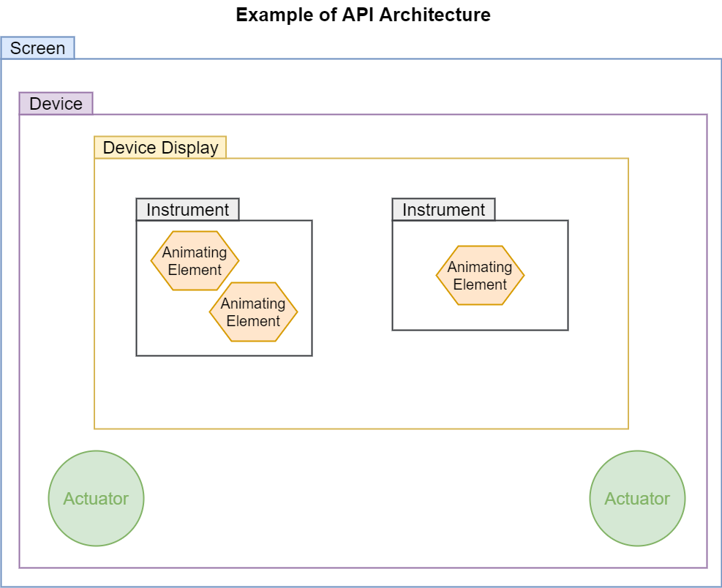Click the Animating Element hexagon in the single-element Instrument
The height and width of the screenshot is (588, 722).
(x=481, y=276)
